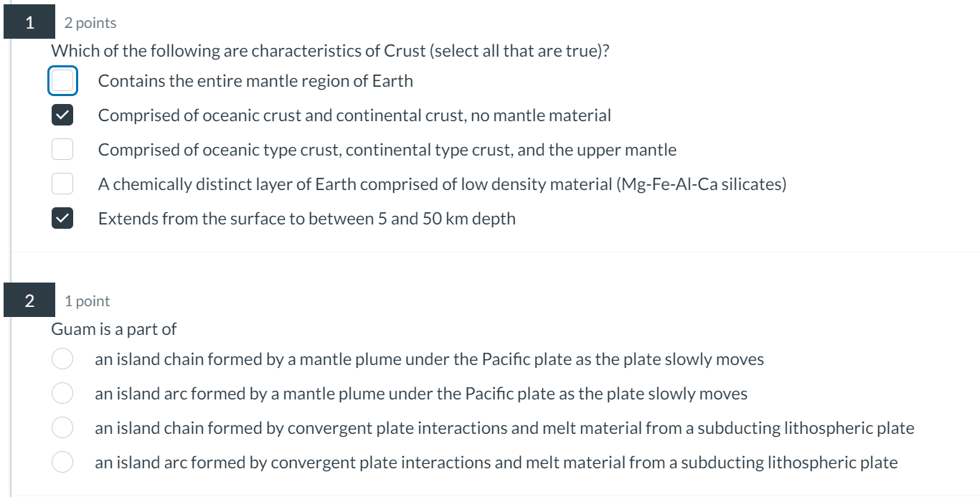The image size is (980, 497).
Task: Select 'island arc formed by convergent plate interactions'
Action: click(62, 462)
